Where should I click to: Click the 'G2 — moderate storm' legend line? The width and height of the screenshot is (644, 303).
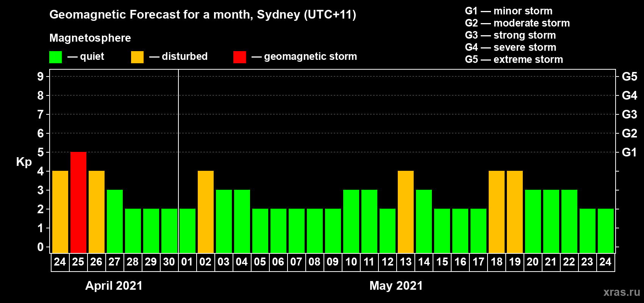pyautogui.click(x=517, y=23)
